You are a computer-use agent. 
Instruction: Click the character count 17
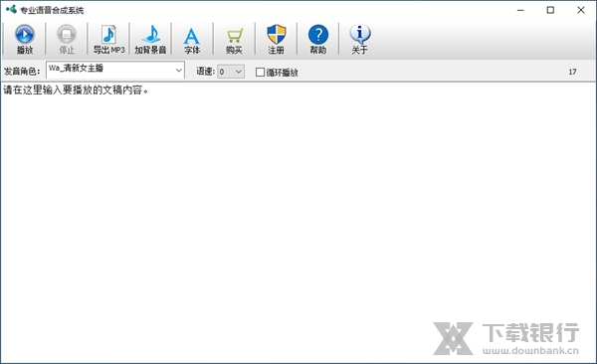(x=572, y=72)
